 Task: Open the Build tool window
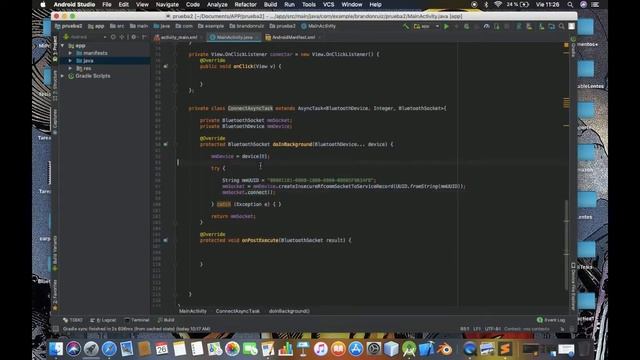pyautogui.click(x=166, y=320)
